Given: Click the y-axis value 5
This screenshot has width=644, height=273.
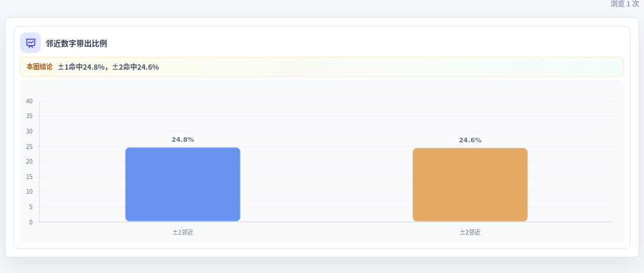Looking at the screenshot, I should (31, 207).
